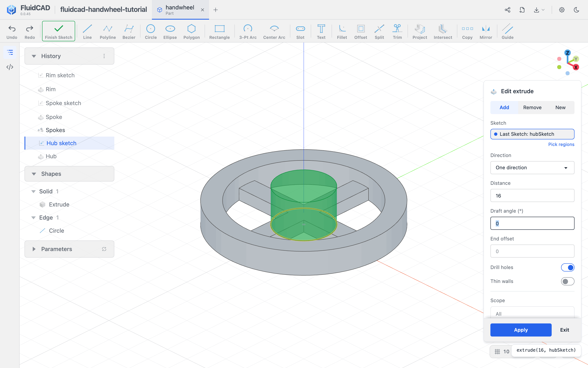Select the Spokes history item
Screen dimensions: 588x368
[69, 130]
